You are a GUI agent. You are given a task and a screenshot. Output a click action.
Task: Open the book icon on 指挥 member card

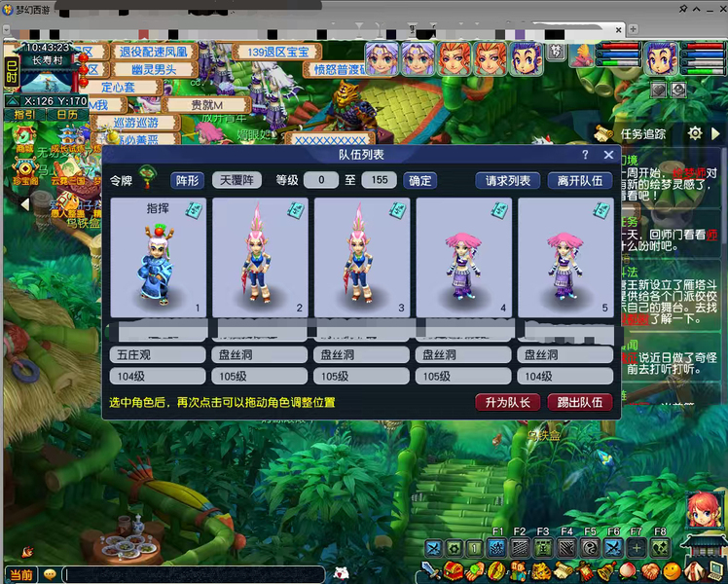coord(194,210)
